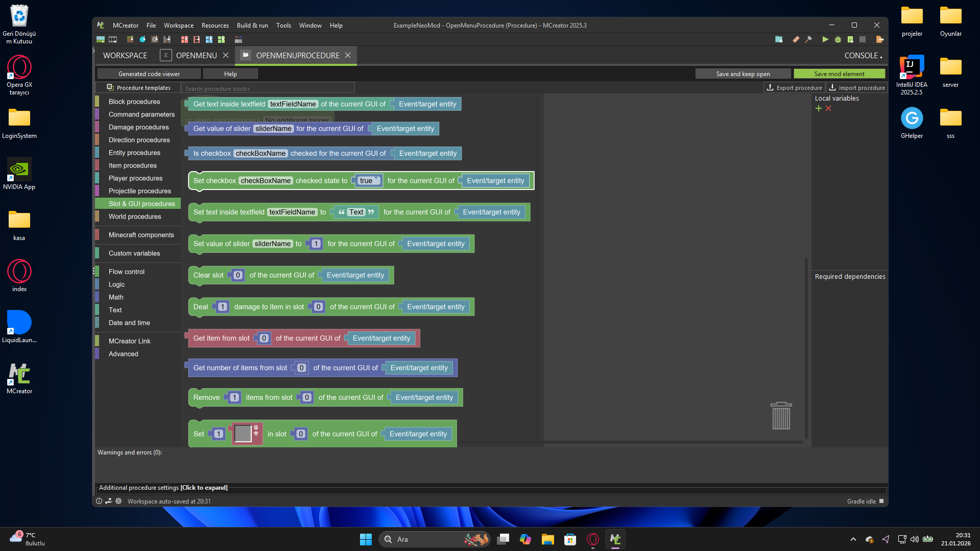Click the Help button below tabs
980x551 pixels.
coord(230,74)
